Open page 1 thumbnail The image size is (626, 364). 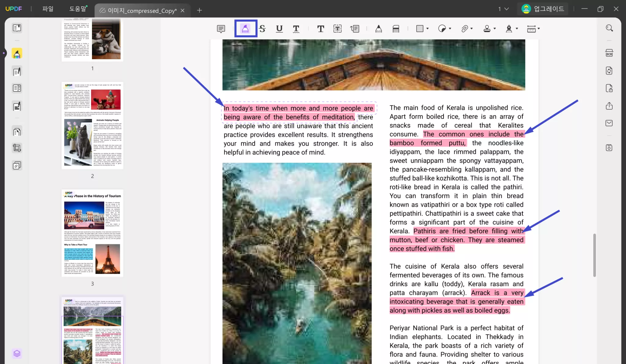[92, 39]
